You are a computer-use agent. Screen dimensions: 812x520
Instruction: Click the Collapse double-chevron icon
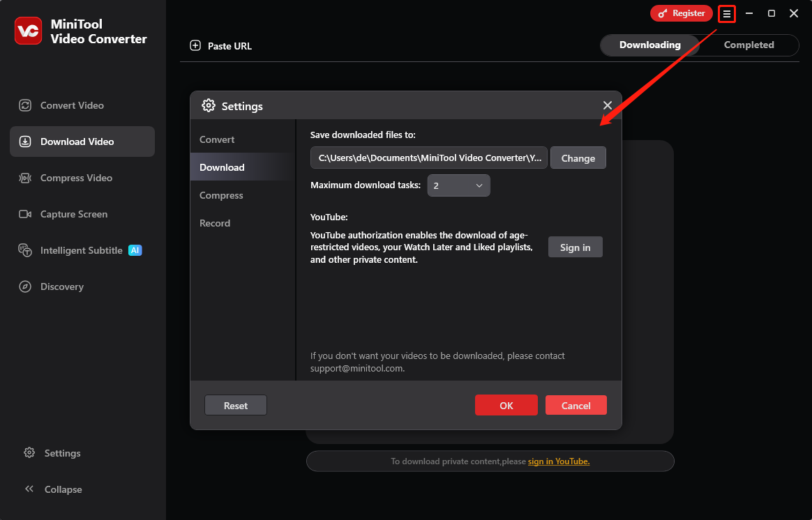(x=29, y=489)
